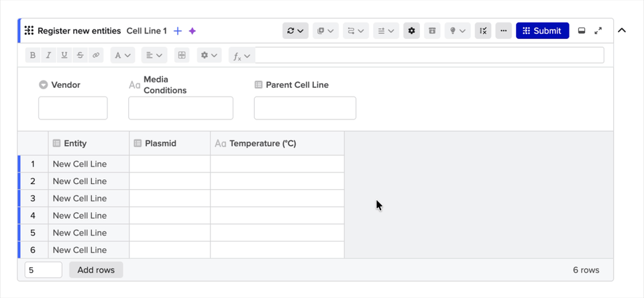The image size is (644, 298).
Task: Click the merge cells table icon
Action: [181, 55]
